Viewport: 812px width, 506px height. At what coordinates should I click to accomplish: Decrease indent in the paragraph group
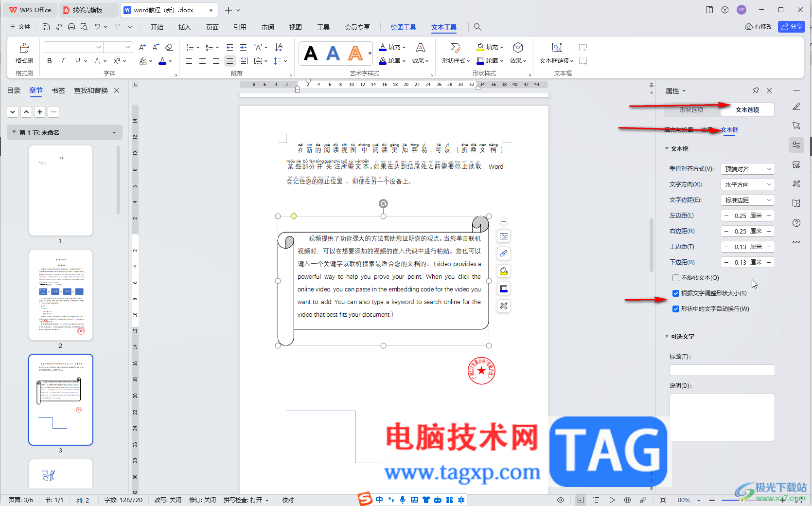click(229, 47)
